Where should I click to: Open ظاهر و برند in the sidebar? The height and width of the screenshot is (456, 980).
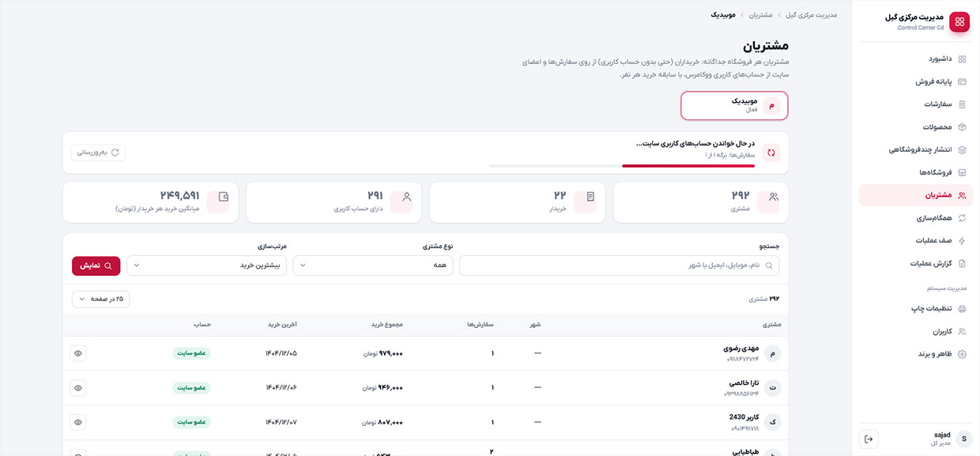[x=916, y=354]
